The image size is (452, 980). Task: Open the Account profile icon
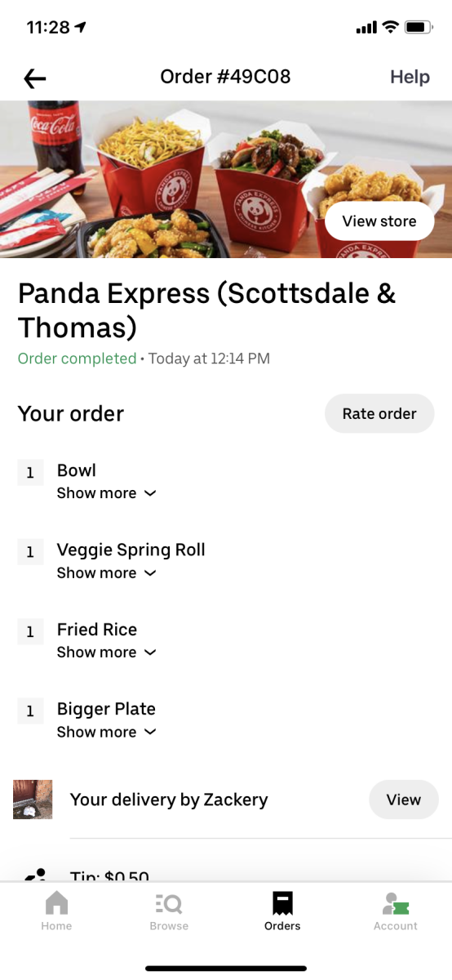click(x=396, y=903)
